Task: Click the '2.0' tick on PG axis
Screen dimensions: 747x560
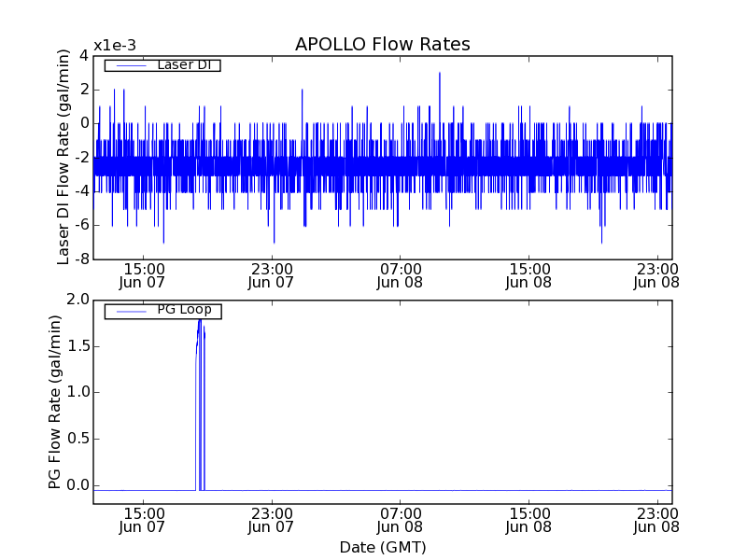Action: [78, 300]
